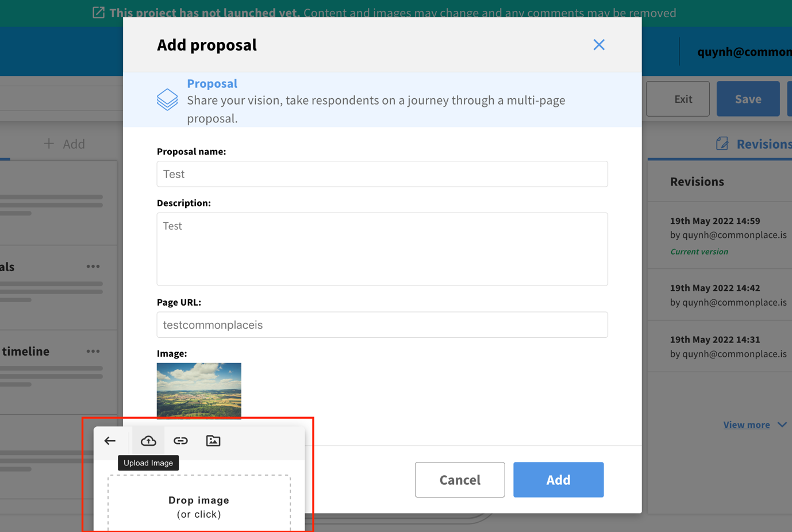Screen dimensions: 792x532
Task: Focus the Page URL field
Action: click(x=382, y=325)
